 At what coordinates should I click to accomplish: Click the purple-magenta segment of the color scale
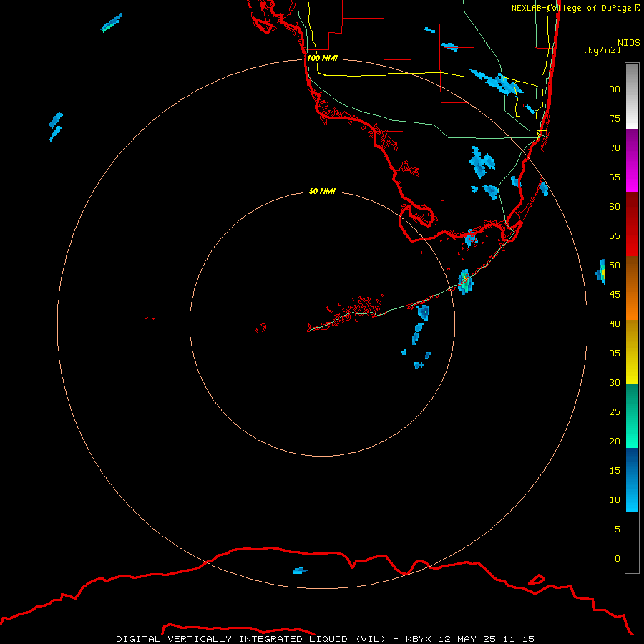pos(632,160)
